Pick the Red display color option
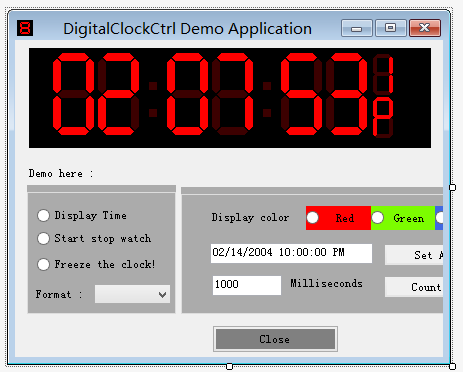 [x=338, y=218]
